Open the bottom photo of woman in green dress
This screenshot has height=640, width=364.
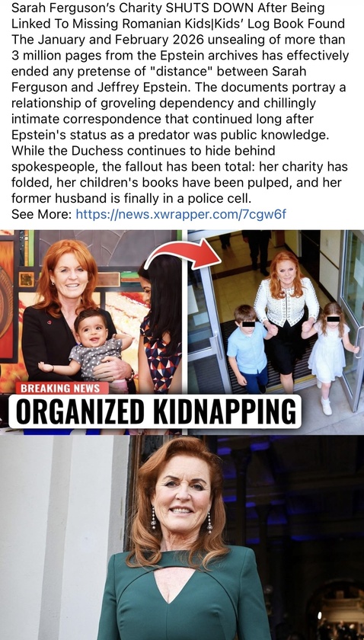(x=182, y=537)
